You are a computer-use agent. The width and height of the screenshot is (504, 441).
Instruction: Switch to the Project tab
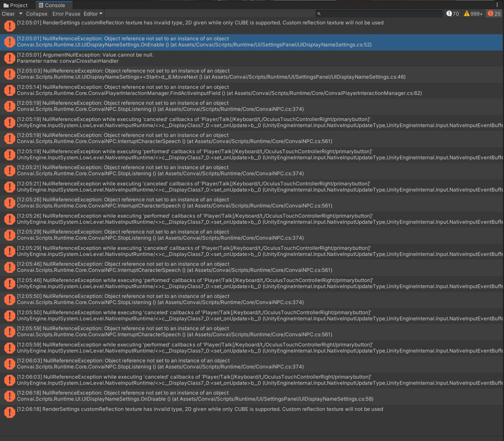pos(16,5)
